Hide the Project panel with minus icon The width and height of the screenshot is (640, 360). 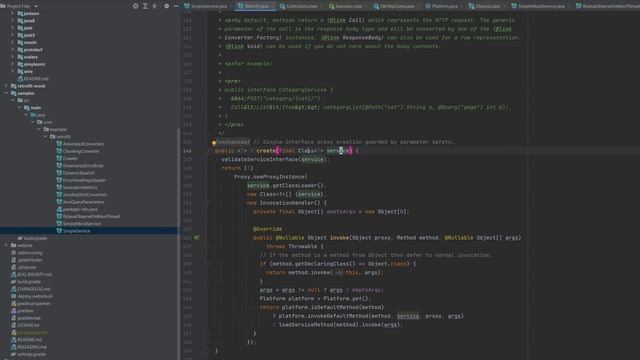pyautogui.click(x=176, y=6)
